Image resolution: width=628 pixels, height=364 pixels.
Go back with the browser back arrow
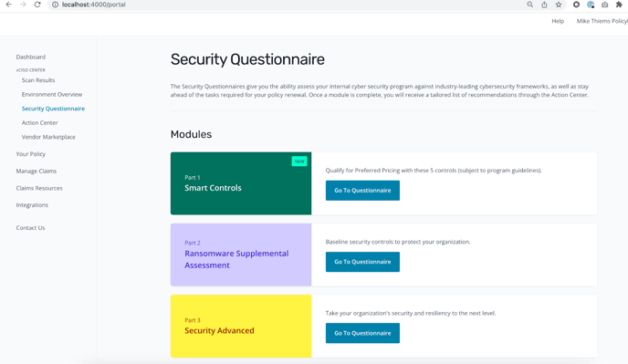point(9,5)
